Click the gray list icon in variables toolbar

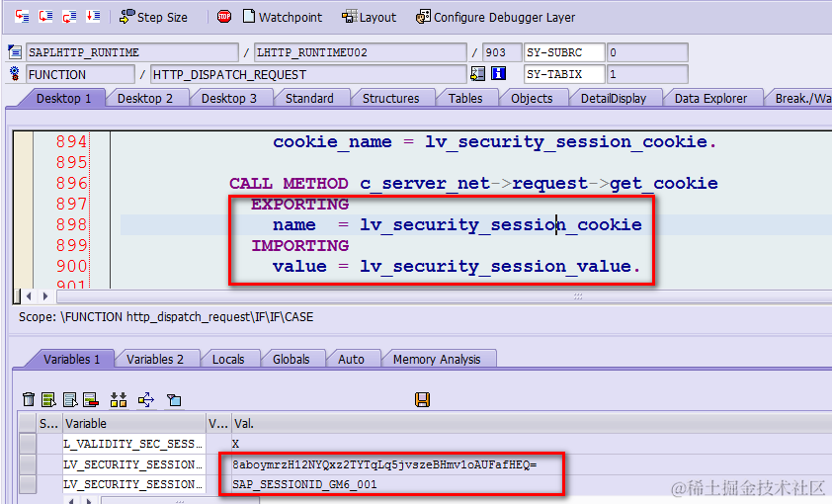[70, 399]
